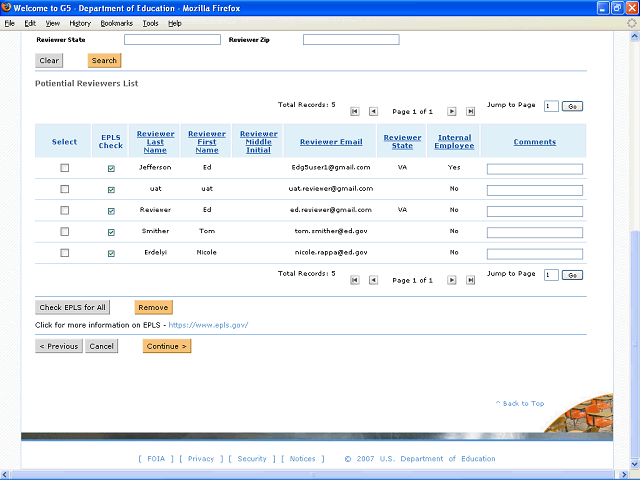Click the first page arrow in top pagination
This screenshot has width=640, height=480.
pyautogui.click(x=354, y=111)
